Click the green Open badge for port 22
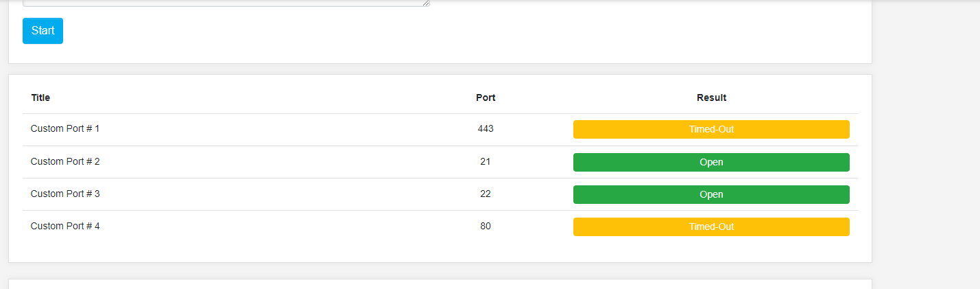Viewport: 980px width, 289px height. pyautogui.click(x=711, y=194)
